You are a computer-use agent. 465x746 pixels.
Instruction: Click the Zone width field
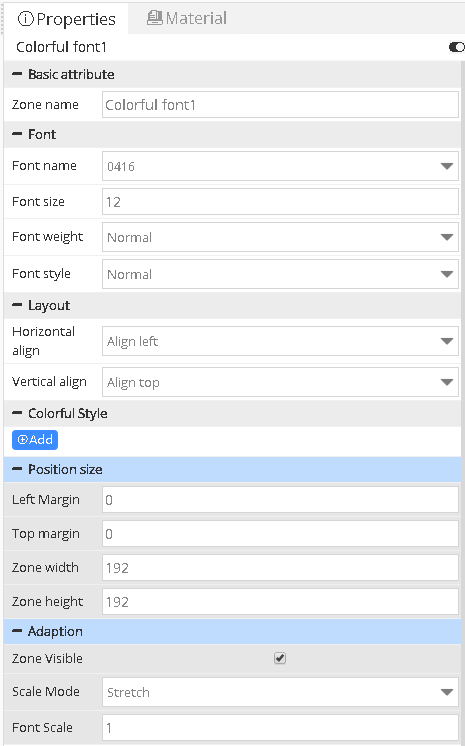coord(280,568)
